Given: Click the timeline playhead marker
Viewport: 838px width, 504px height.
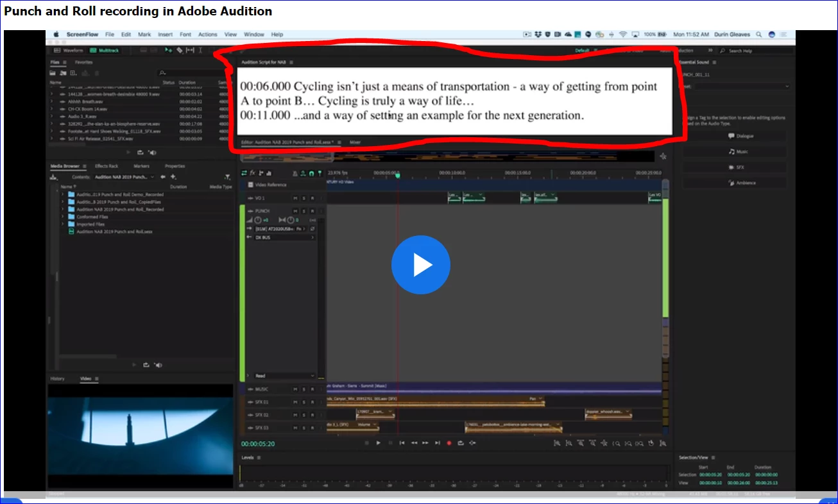Looking at the screenshot, I should click(x=397, y=176).
